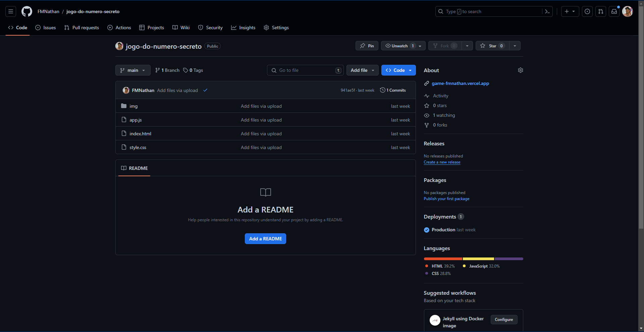
Task: Click the commit status checkmark icon
Action: (x=205, y=90)
